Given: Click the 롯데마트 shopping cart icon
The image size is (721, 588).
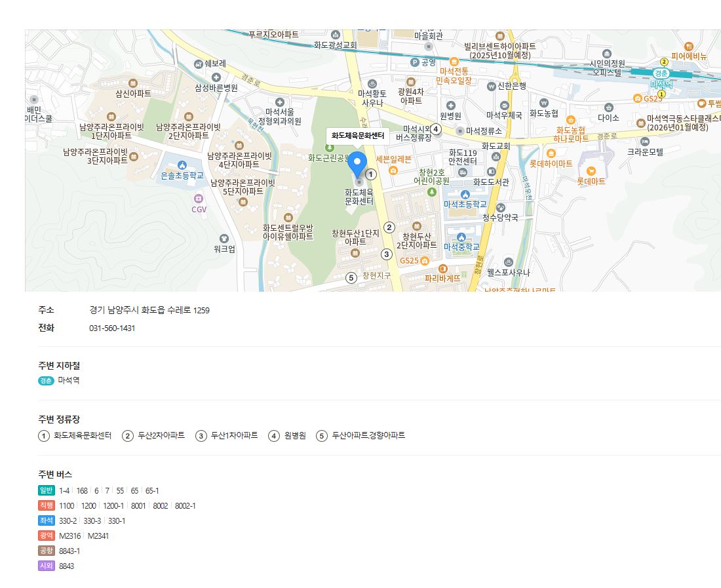Looking at the screenshot, I should 591,171.
